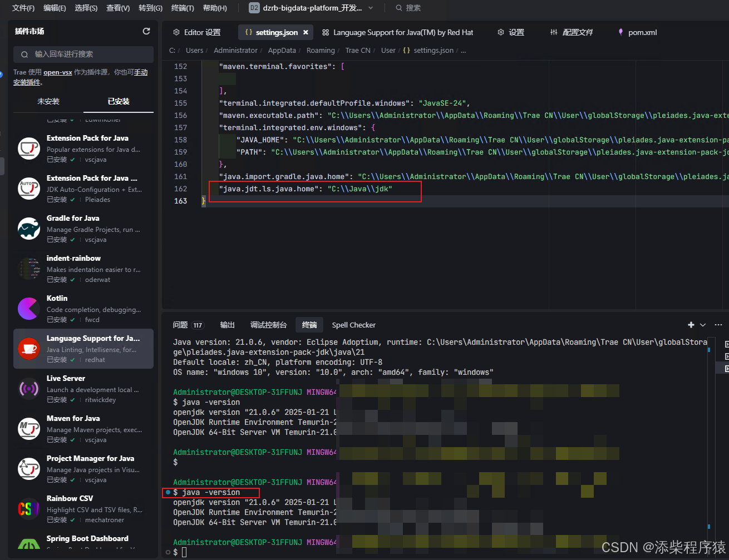Add a new terminal with plus icon
Image resolution: width=729 pixels, height=560 pixels.
click(691, 325)
